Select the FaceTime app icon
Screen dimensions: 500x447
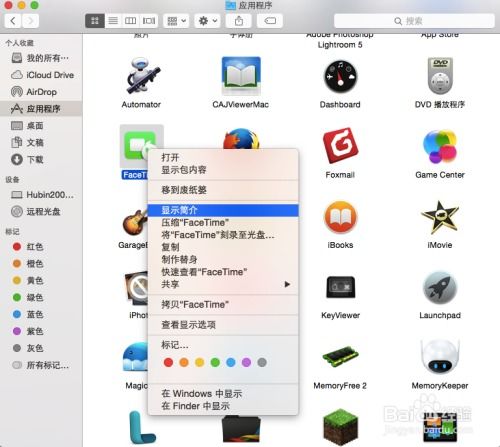pos(140,145)
